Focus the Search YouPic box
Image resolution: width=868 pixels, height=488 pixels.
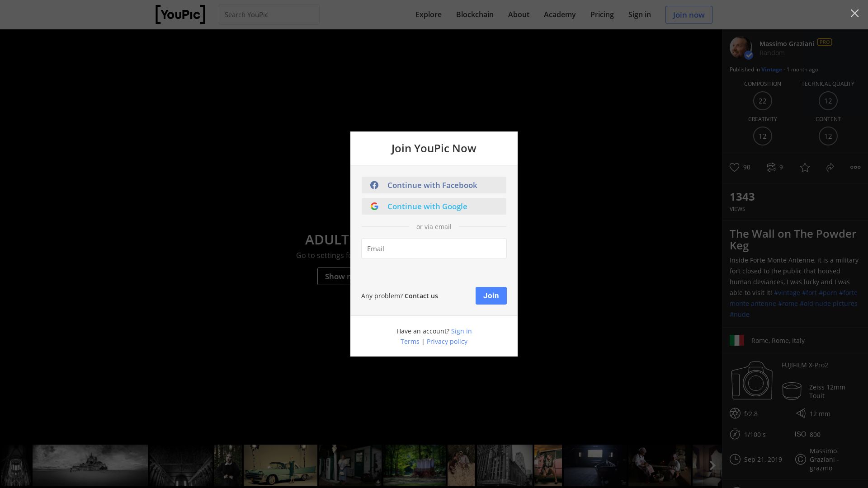(269, 14)
